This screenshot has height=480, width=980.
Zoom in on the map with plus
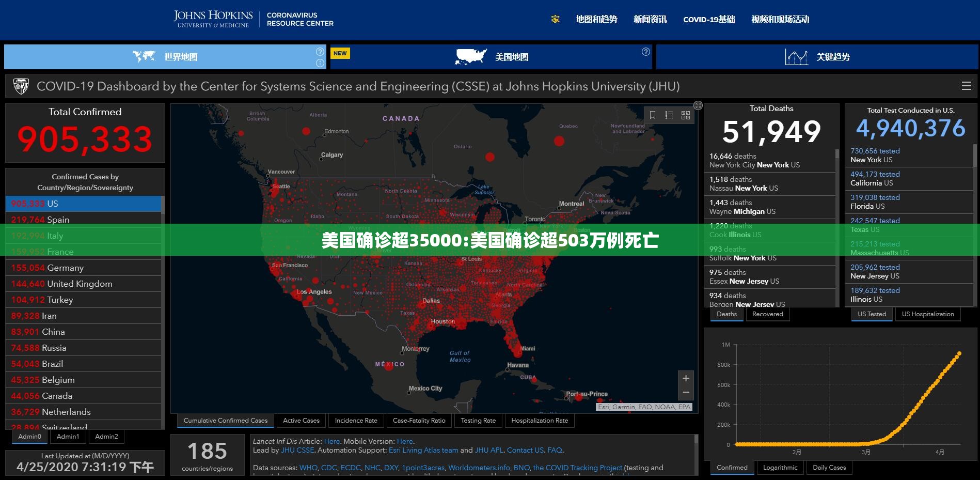(x=686, y=378)
